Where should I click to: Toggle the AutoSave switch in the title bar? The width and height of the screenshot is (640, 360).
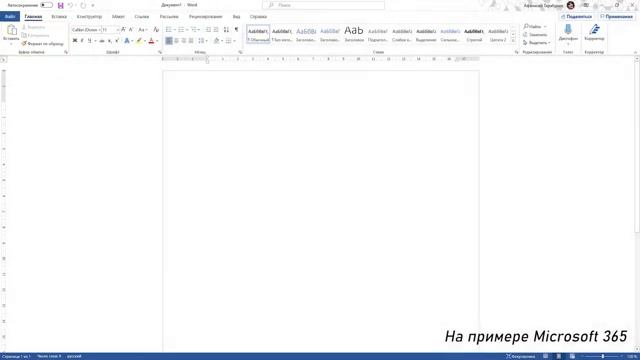tap(47, 5)
